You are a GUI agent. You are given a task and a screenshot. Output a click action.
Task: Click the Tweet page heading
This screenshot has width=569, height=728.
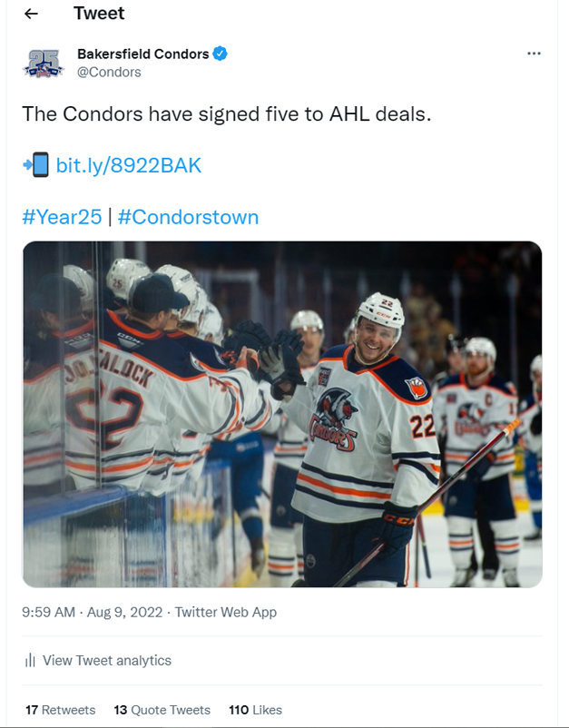(99, 14)
